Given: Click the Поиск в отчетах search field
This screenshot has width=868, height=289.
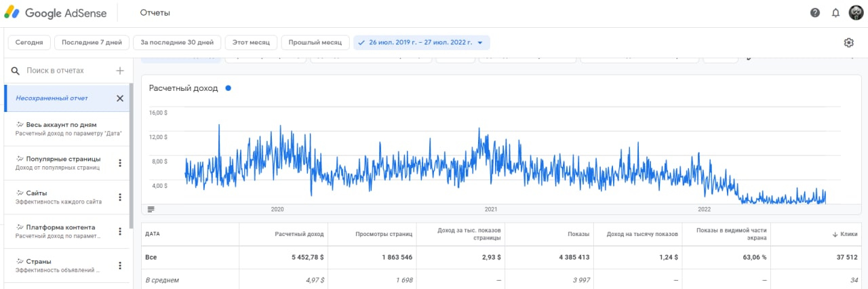Looking at the screenshot, I should pos(64,71).
